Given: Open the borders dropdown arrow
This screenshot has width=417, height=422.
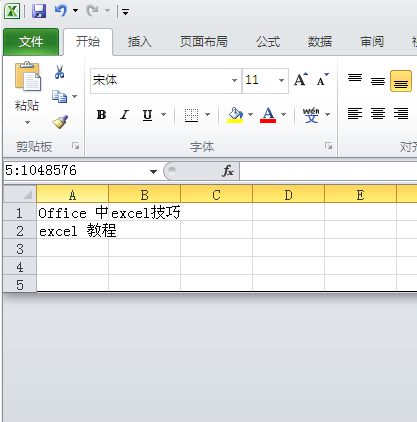Looking at the screenshot, I should coord(208,115).
